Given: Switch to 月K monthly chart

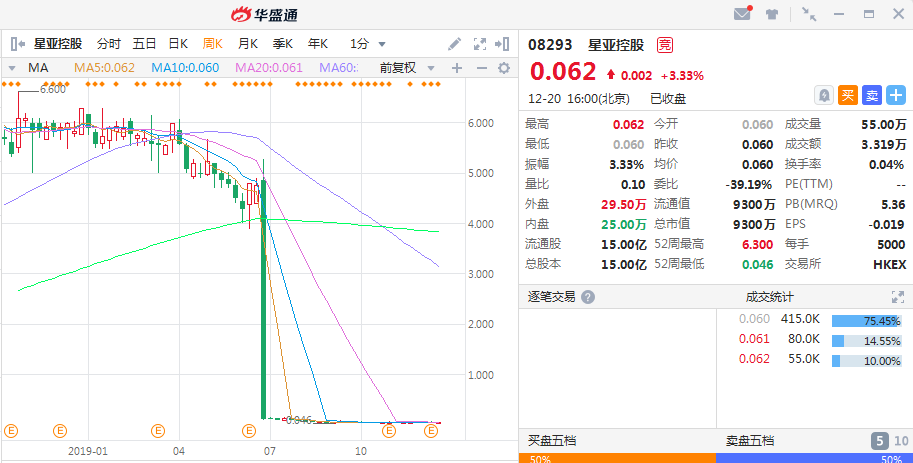Looking at the screenshot, I should (247, 44).
